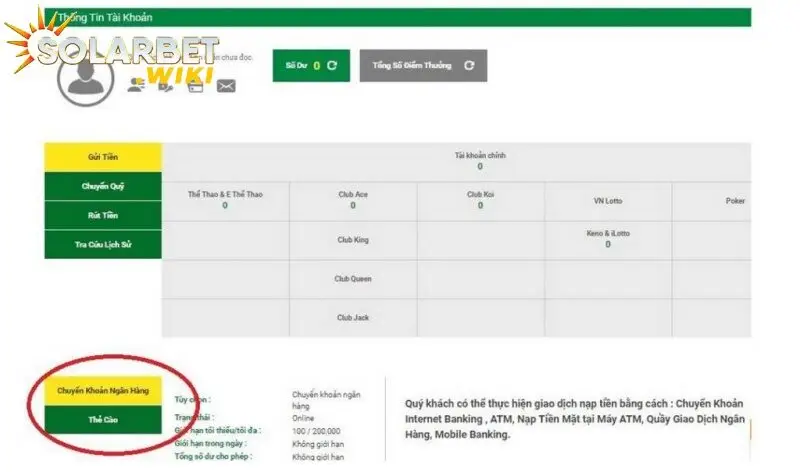This screenshot has width=800, height=472.
Task: Click the Tổng số dư cho phép label
Action: click(213, 456)
